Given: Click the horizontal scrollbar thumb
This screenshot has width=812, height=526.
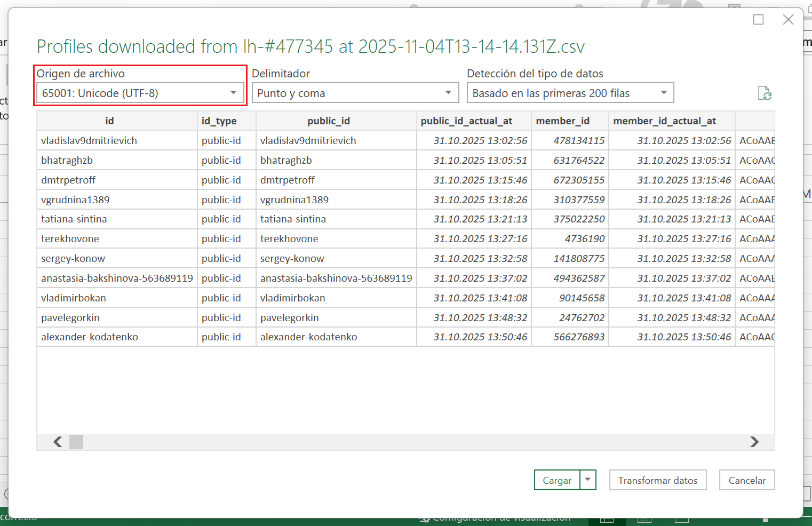Looking at the screenshot, I should 76,442.
